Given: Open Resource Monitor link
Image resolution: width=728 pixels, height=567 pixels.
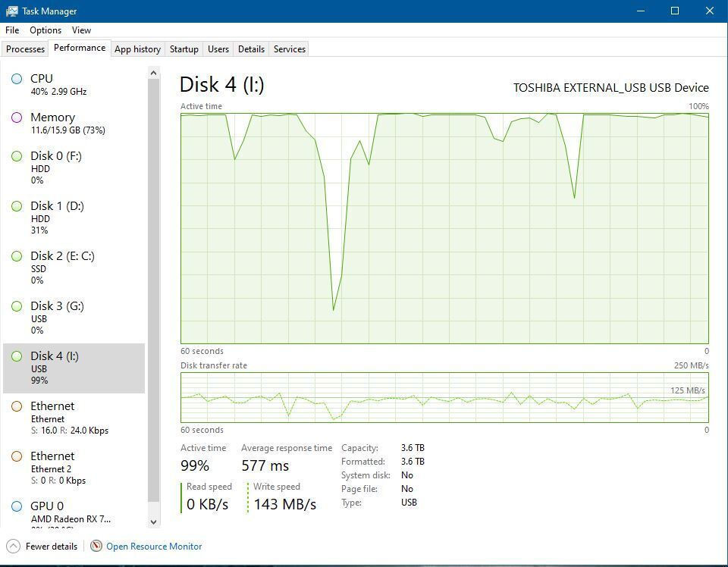Looking at the screenshot, I should (154, 546).
